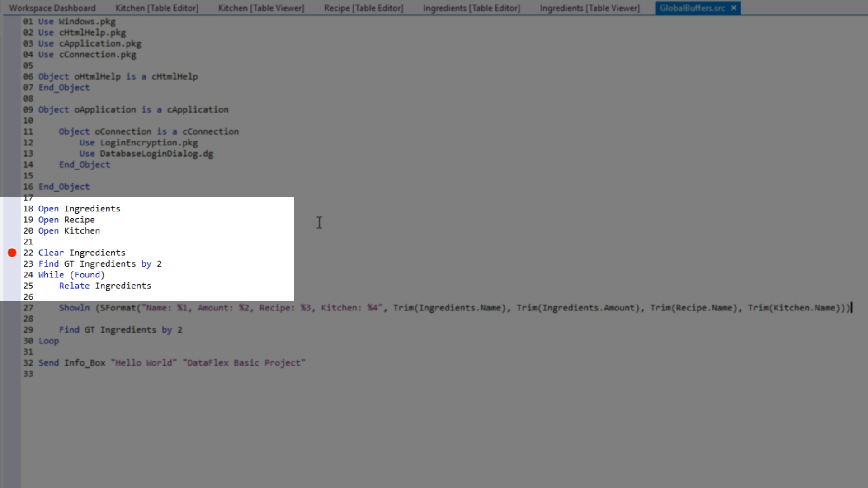Click the gutter margin next to line 27
Viewport: 868px width, 488px height.
12,308
